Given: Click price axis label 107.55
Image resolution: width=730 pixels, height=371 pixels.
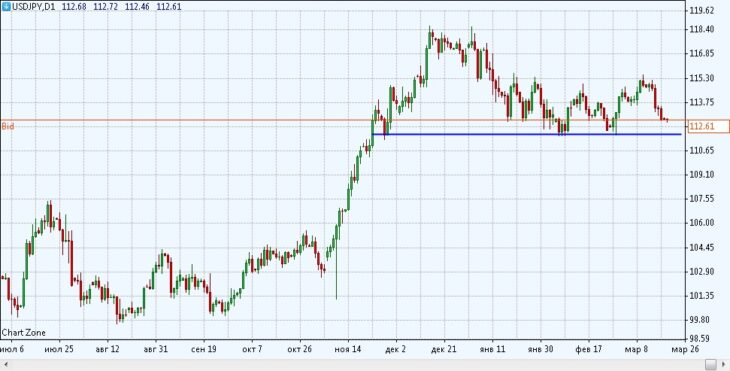Looking at the screenshot, I should (x=702, y=199).
